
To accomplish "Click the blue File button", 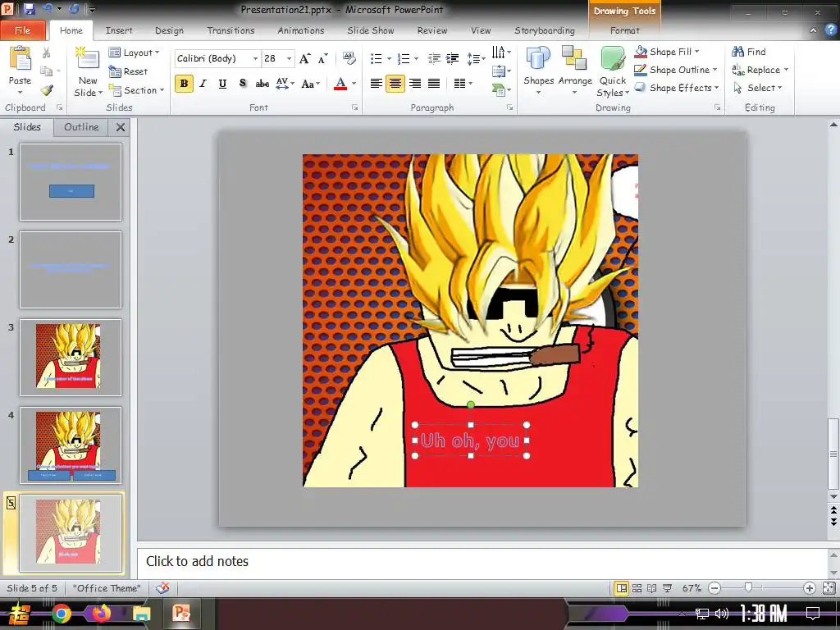I will click(x=23, y=30).
